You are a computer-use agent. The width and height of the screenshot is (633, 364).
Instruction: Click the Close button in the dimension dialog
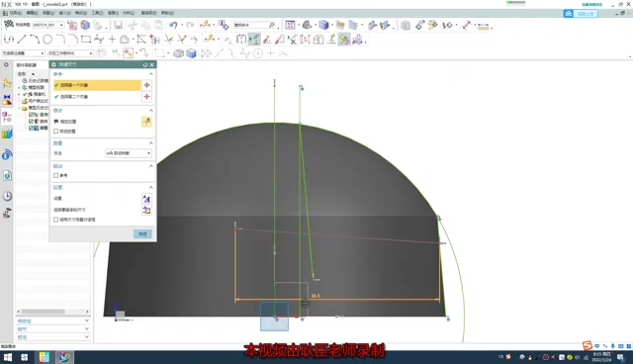(142, 233)
